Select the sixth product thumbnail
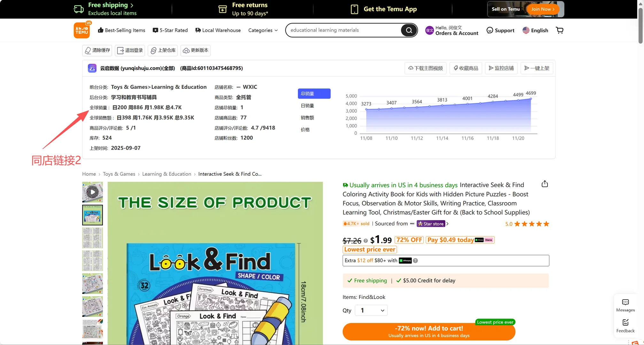Viewport: 644px width, 345px height. point(92,307)
